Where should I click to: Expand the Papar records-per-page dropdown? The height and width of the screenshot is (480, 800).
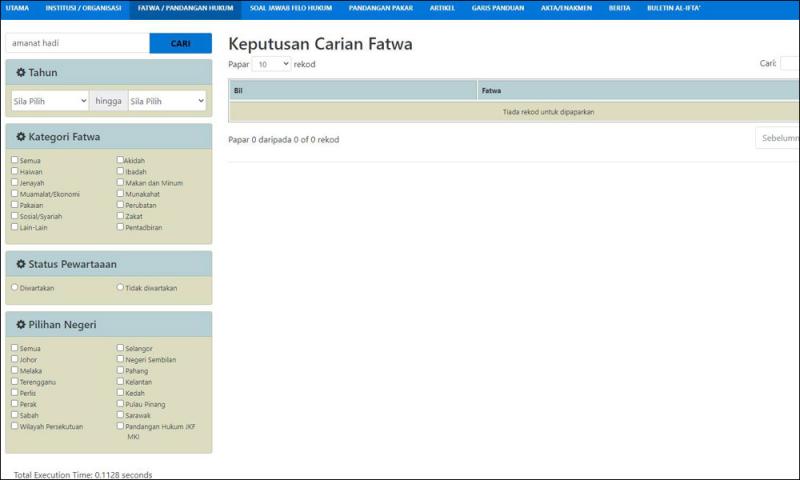click(x=271, y=64)
